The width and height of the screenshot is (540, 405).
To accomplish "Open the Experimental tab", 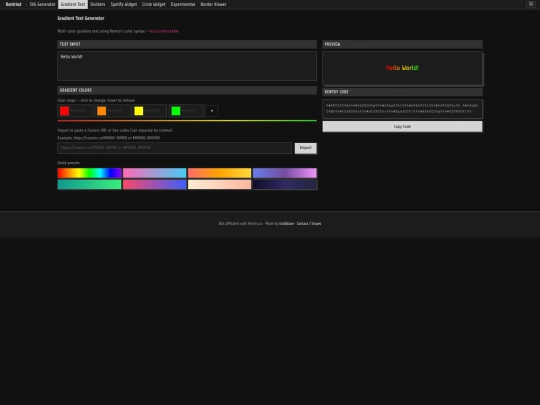I will coord(183,4).
